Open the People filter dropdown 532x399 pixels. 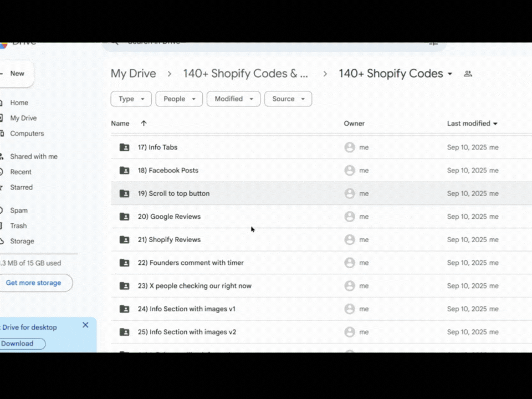[x=179, y=99]
